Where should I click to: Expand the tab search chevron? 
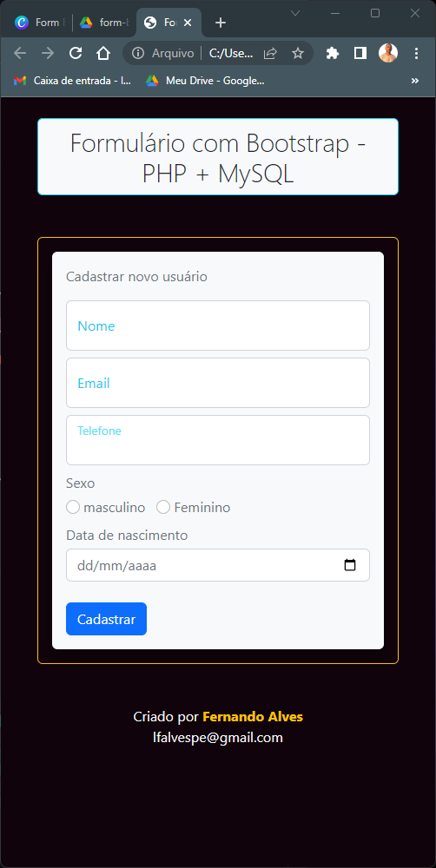(295, 13)
